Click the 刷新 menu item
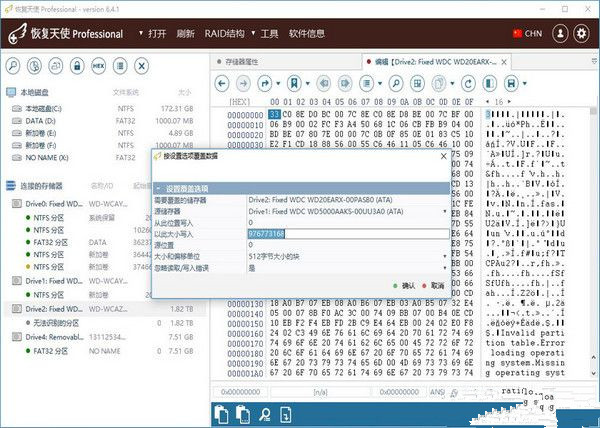The image size is (600, 428). point(186,34)
